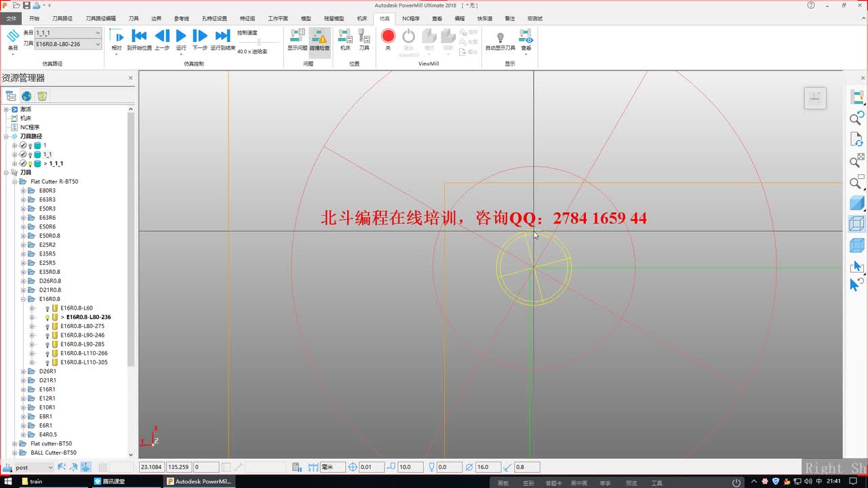Select the wireframe cube view icon

857,224
